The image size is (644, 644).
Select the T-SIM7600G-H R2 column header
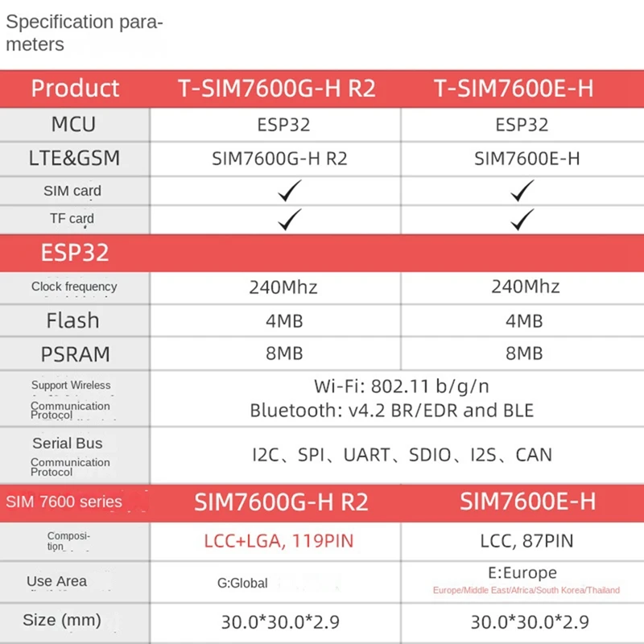276,88
